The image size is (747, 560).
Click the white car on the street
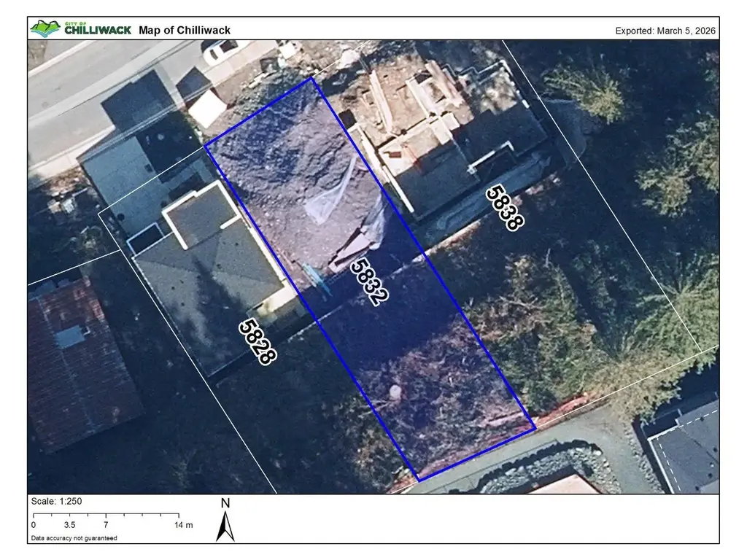(219, 51)
